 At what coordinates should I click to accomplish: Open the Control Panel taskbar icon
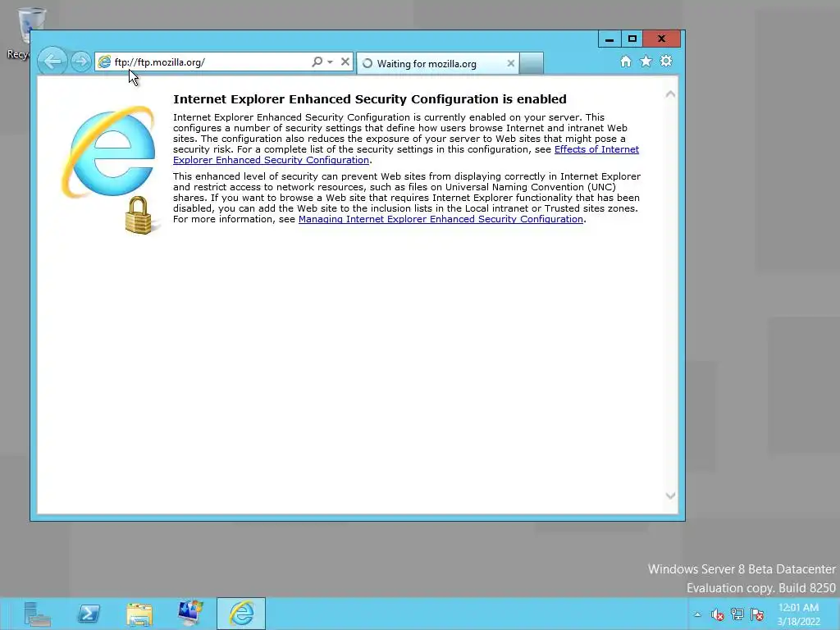point(190,614)
